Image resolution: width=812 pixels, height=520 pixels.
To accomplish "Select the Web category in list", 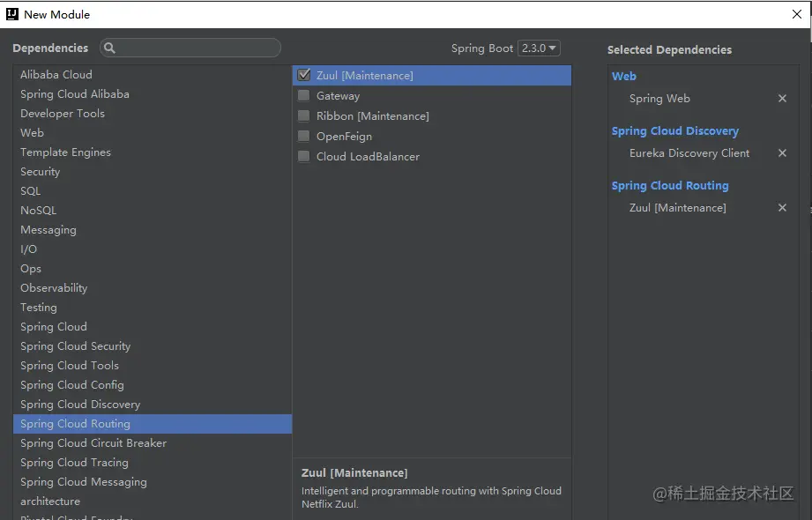I will pyautogui.click(x=153, y=132).
